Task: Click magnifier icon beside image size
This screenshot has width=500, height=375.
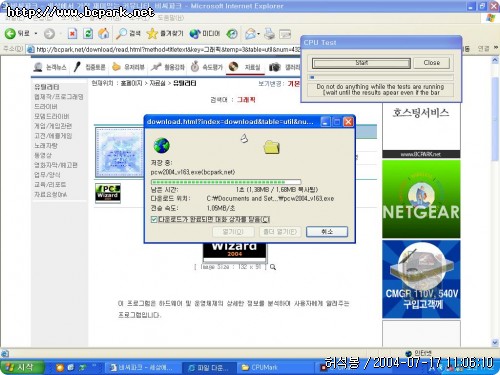Action: pyautogui.click(x=273, y=267)
